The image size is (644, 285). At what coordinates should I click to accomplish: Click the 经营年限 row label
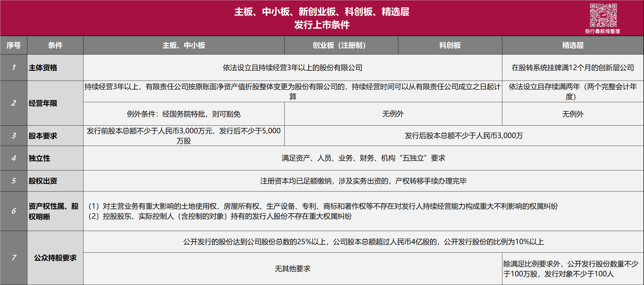click(x=55, y=103)
